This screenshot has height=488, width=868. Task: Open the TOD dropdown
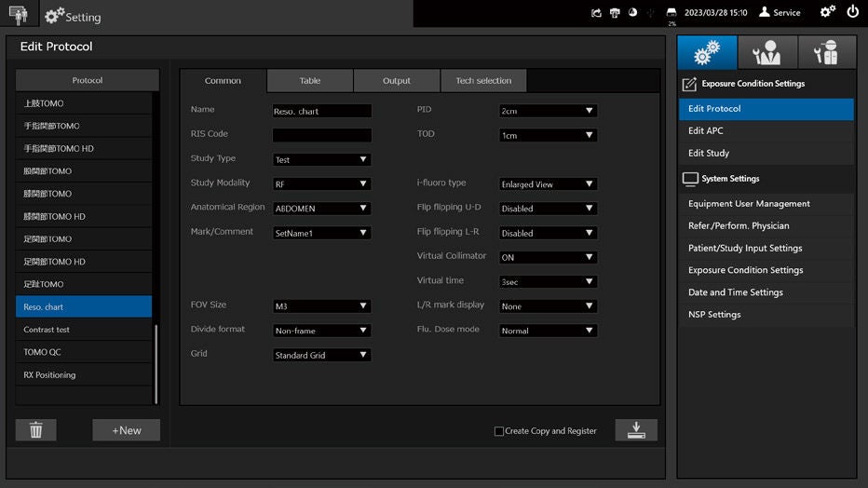(548, 135)
